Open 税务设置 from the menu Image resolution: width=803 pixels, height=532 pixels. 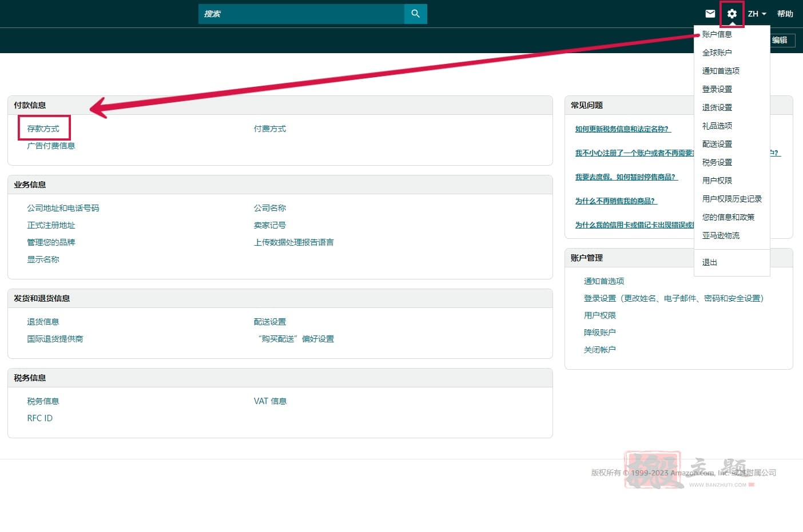(717, 162)
